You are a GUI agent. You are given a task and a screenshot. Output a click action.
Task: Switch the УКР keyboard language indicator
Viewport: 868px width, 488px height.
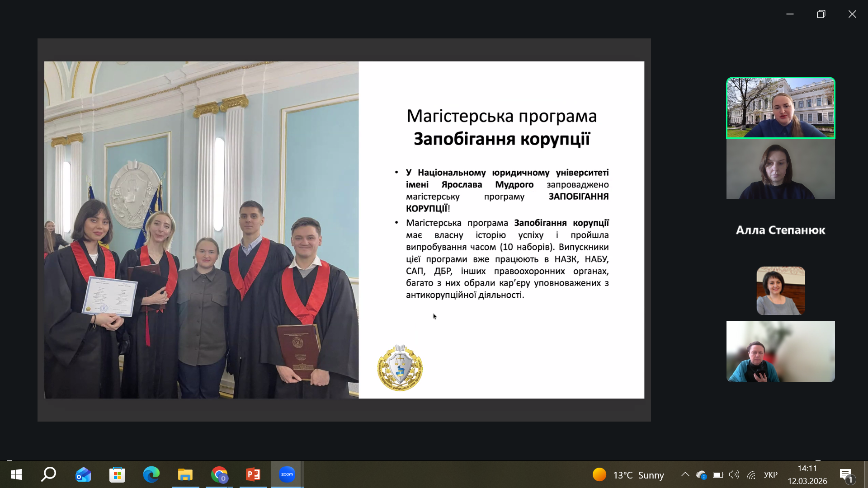[770, 475]
